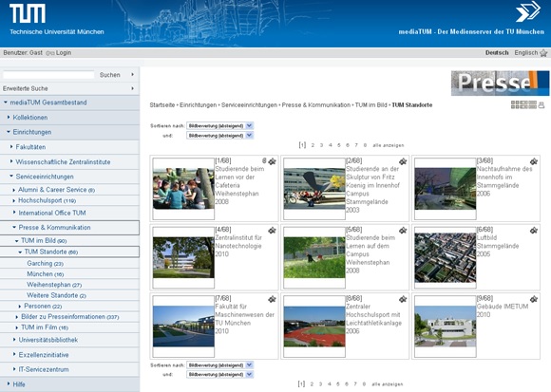Click the key icon next to Login

tap(50, 53)
